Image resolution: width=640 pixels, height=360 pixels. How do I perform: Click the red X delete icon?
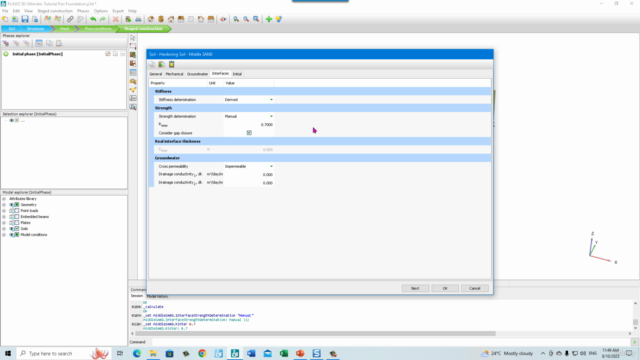click(116, 19)
